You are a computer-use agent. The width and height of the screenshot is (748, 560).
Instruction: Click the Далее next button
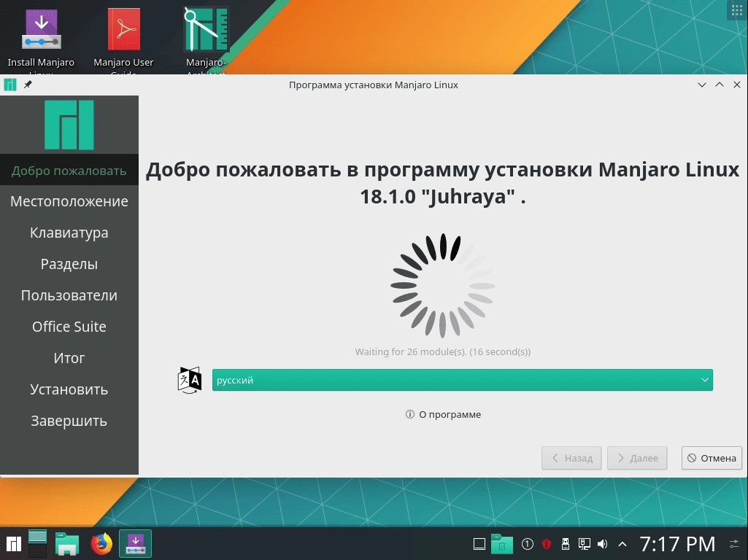pos(637,458)
